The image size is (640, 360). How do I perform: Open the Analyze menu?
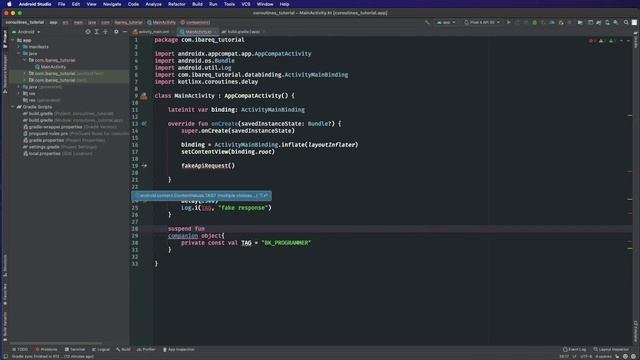[x=153, y=4]
